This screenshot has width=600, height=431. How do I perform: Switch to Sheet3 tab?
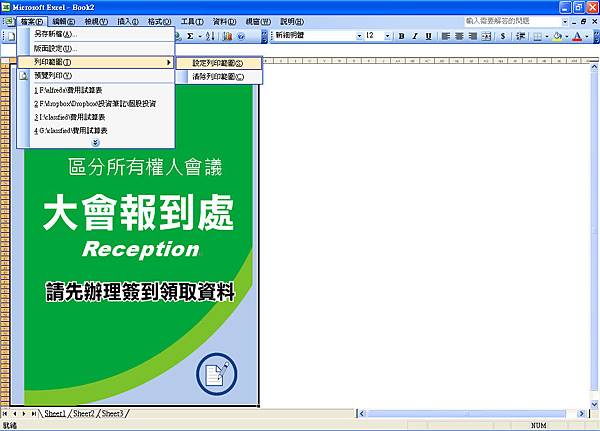[112, 413]
